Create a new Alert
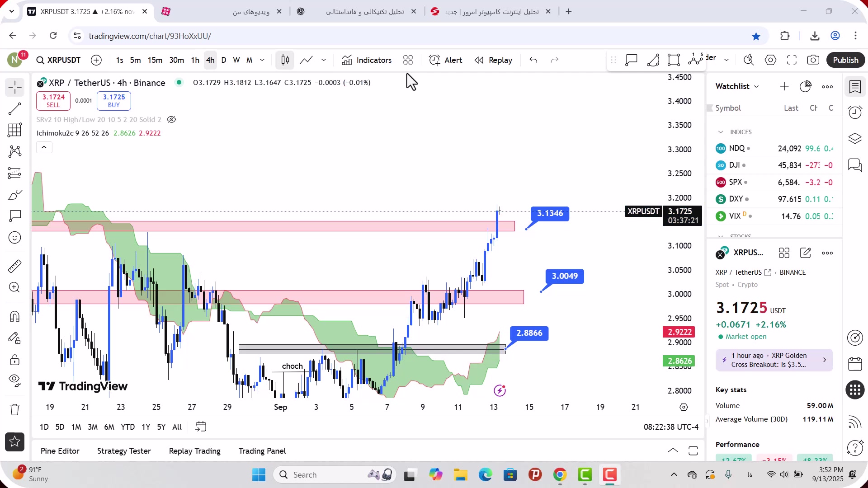 [446, 60]
